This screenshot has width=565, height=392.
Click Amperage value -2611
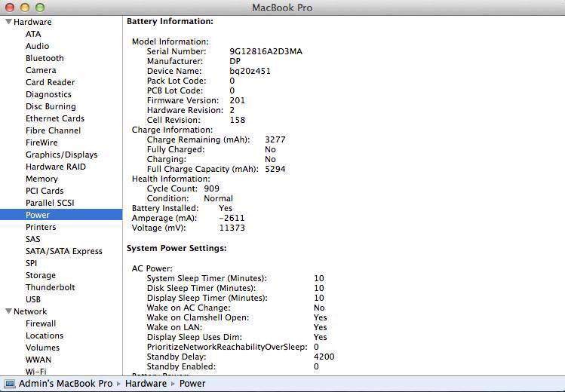pos(232,218)
